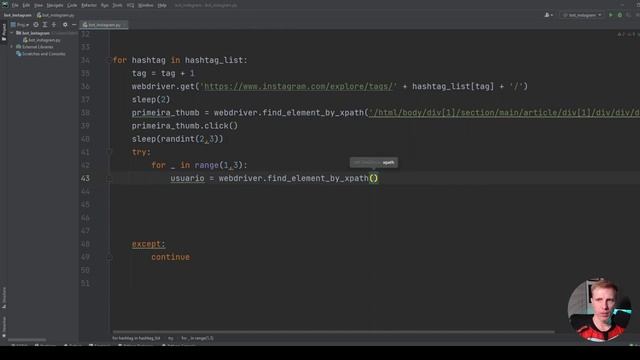The width and height of the screenshot is (640, 360).
Task: Click 'primeira_thumb.click()' on line 39
Action: tap(184, 126)
